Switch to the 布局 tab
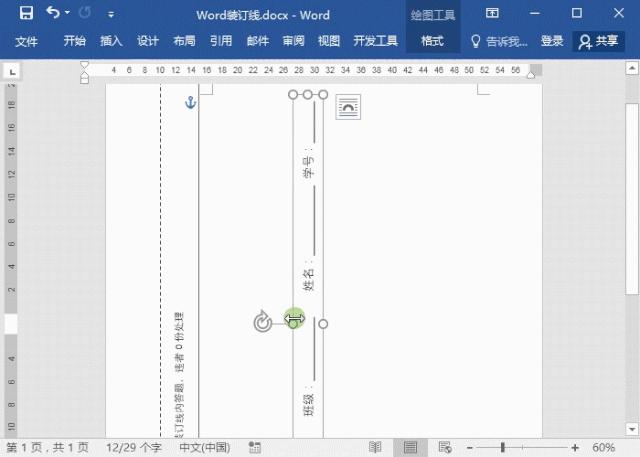Image resolution: width=640 pixels, height=457 pixels. click(184, 41)
